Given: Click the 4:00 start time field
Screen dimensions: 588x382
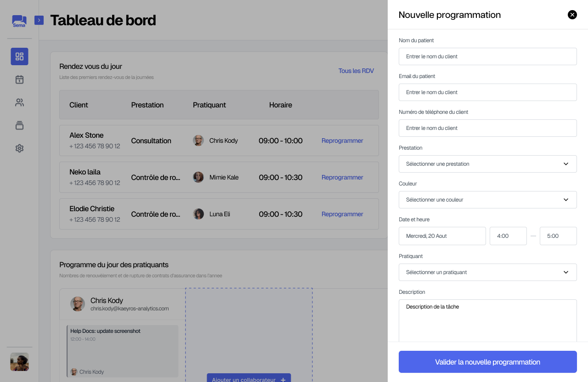Looking at the screenshot, I should point(508,236).
